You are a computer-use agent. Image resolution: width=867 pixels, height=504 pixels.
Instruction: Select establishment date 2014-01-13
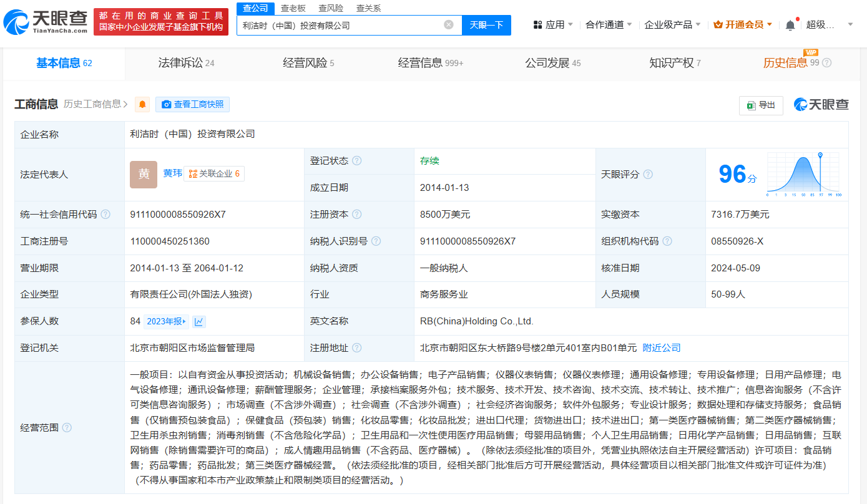(x=444, y=188)
